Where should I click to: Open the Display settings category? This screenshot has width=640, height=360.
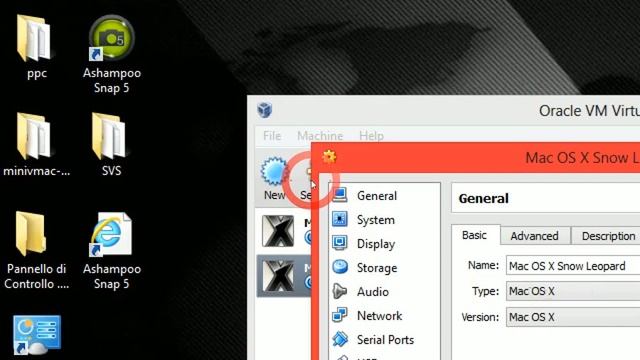[x=376, y=244]
